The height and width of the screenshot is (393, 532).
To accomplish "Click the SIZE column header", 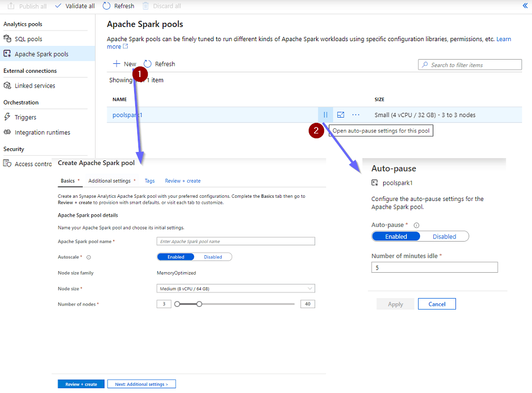I will pos(379,99).
